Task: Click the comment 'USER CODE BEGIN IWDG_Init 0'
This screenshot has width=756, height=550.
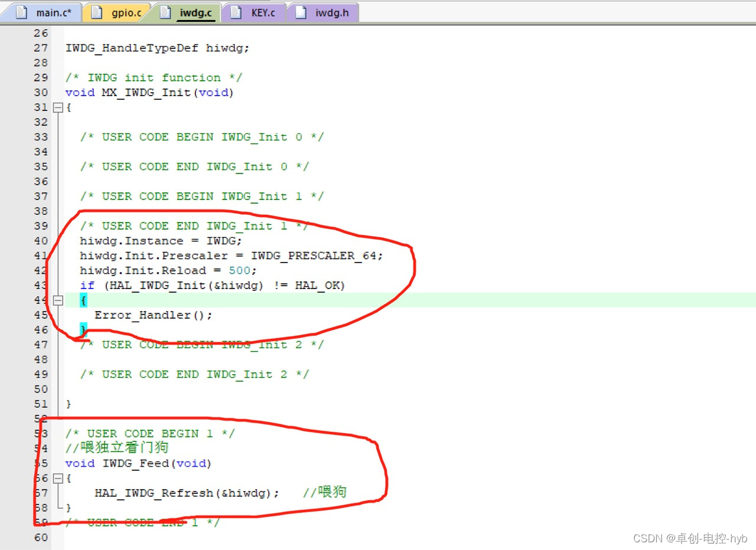Action: (202, 137)
